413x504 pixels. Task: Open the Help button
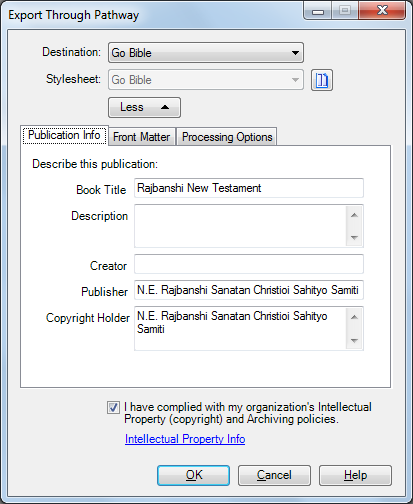click(x=355, y=475)
